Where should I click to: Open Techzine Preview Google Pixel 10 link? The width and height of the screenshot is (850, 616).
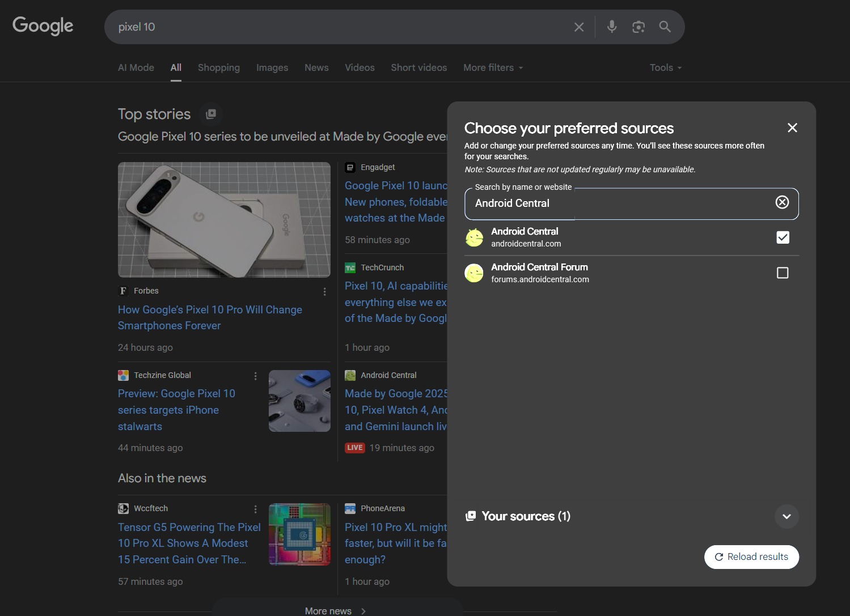point(176,410)
